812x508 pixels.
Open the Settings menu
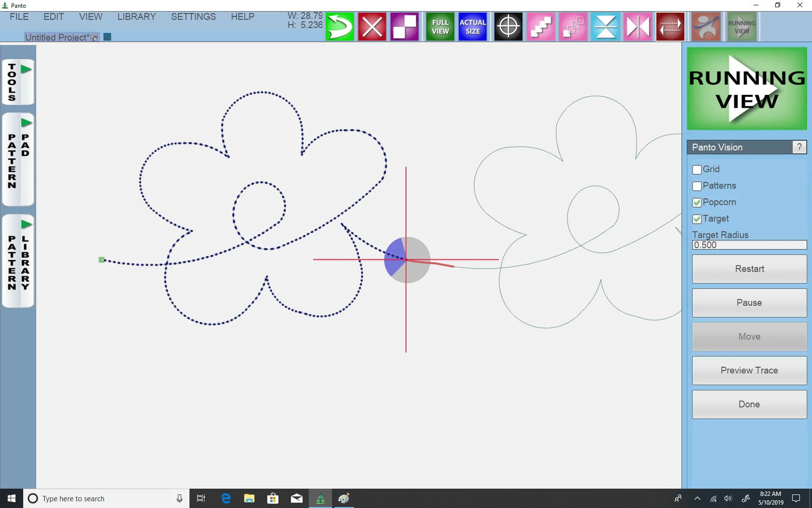click(x=193, y=16)
